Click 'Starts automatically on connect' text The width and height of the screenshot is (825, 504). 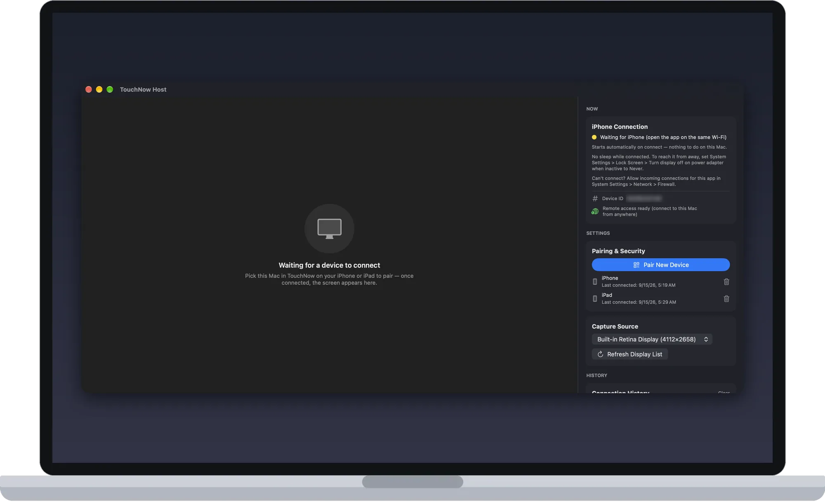tap(659, 147)
